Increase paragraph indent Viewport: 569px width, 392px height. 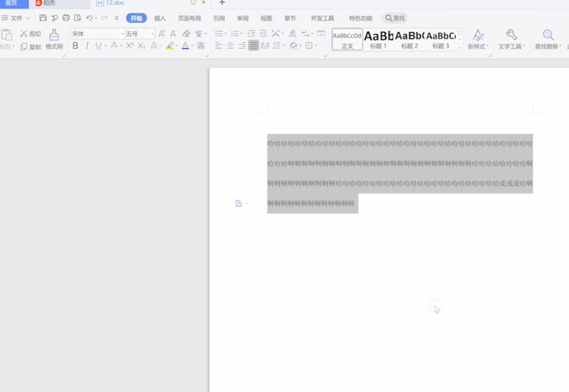pyautogui.click(x=263, y=34)
